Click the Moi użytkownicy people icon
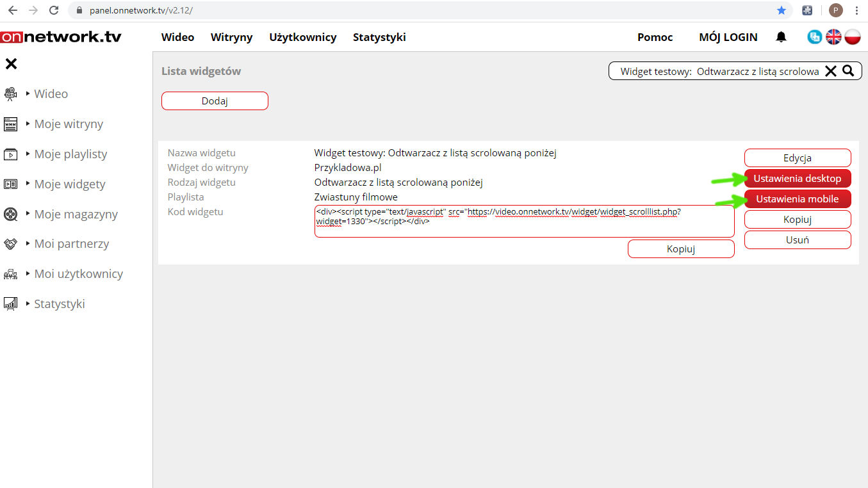 pyautogui.click(x=10, y=274)
